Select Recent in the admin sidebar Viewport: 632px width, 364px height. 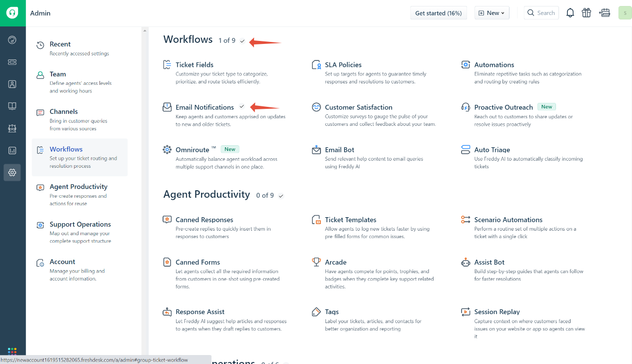[80, 48]
